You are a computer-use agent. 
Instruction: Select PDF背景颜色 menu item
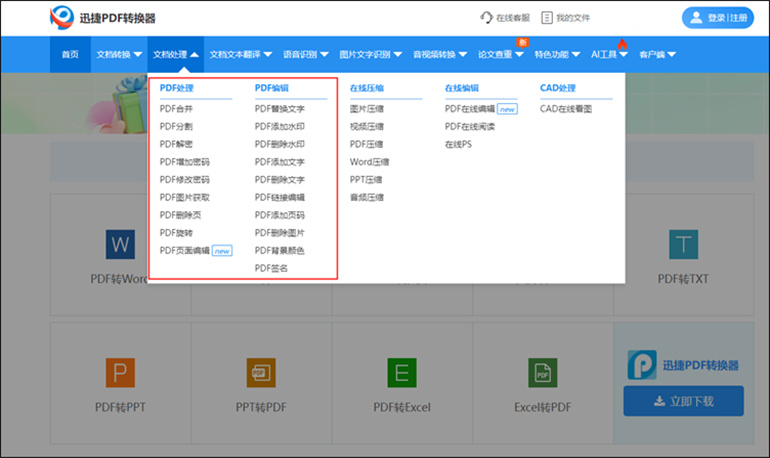tap(279, 251)
